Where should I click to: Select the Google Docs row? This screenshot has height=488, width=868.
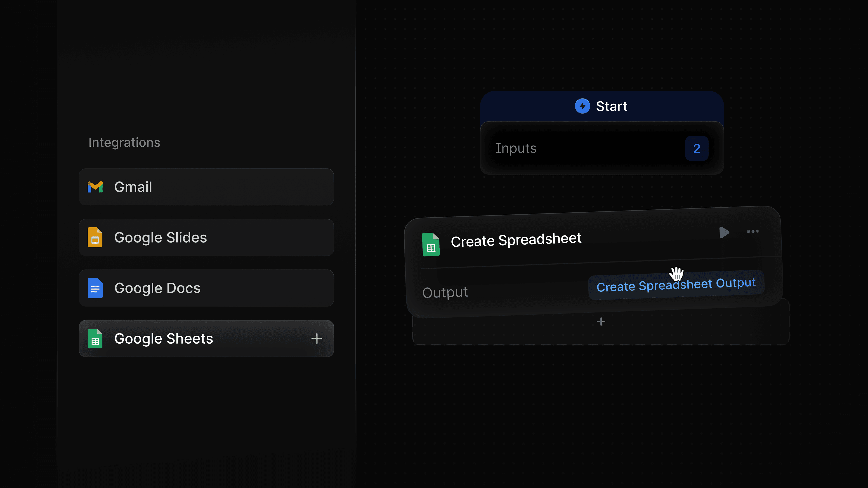click(206, 288)
